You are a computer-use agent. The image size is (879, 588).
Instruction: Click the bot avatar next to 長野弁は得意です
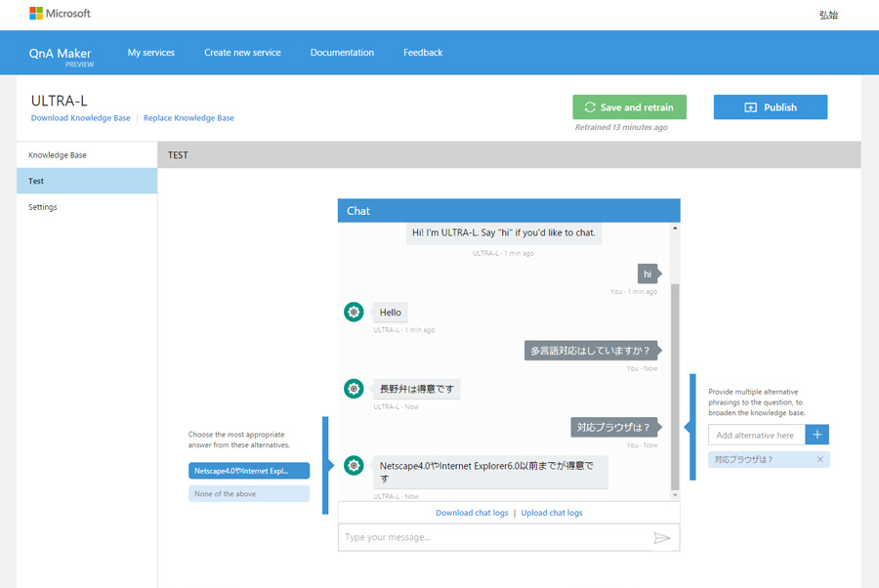354,389
